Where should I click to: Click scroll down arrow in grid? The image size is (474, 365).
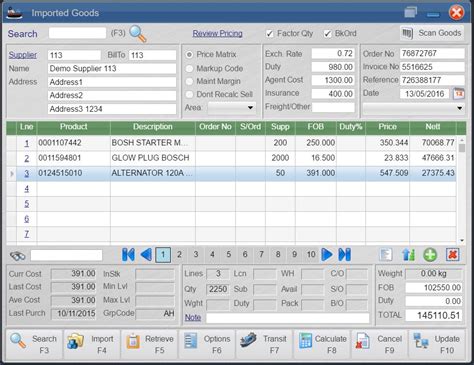462,240
